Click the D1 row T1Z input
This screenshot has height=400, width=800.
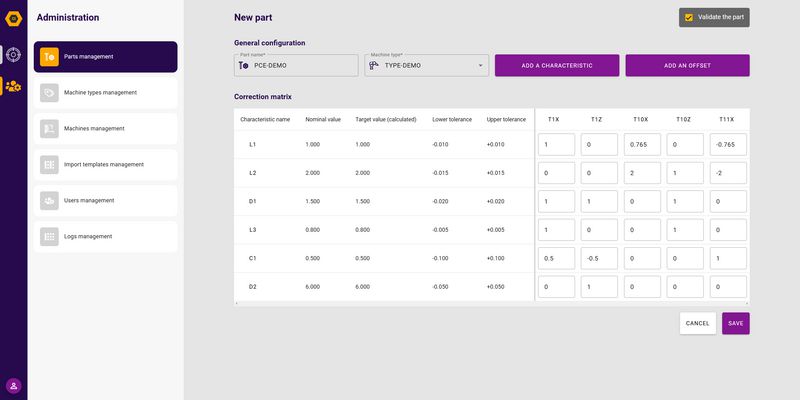[599, 202]
